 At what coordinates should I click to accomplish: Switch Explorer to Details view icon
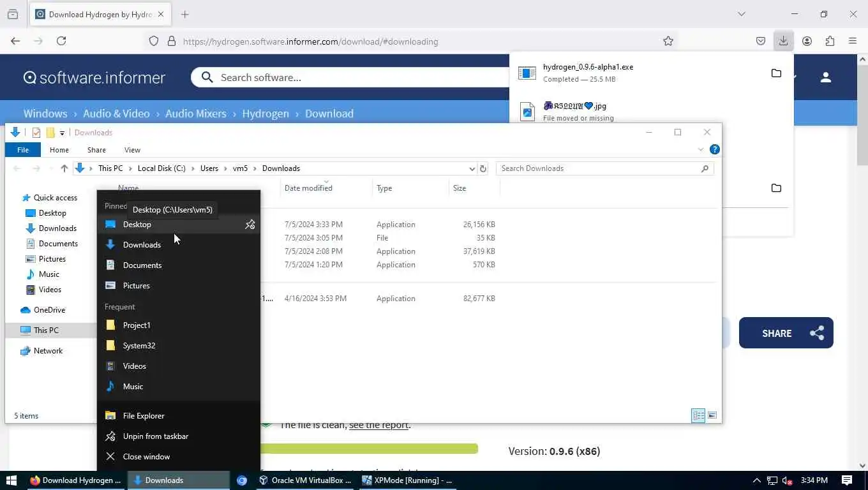click(699, 415)
